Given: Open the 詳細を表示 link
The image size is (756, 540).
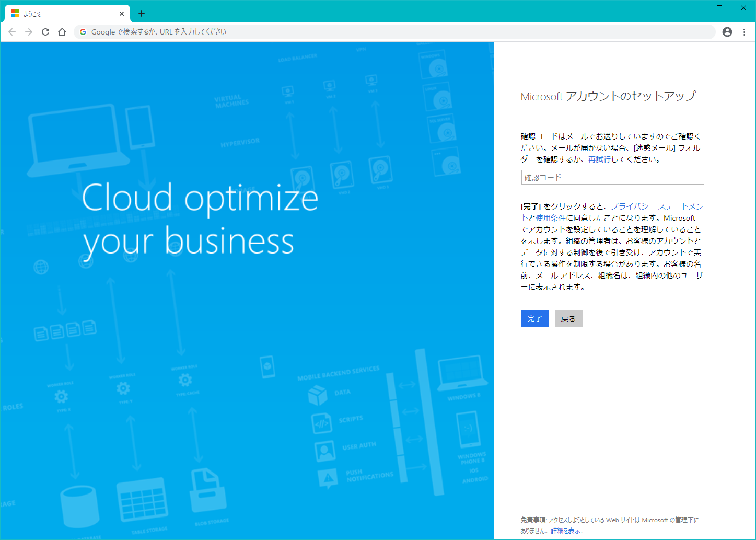Looking at the screenshot, I should coord(566,531).
